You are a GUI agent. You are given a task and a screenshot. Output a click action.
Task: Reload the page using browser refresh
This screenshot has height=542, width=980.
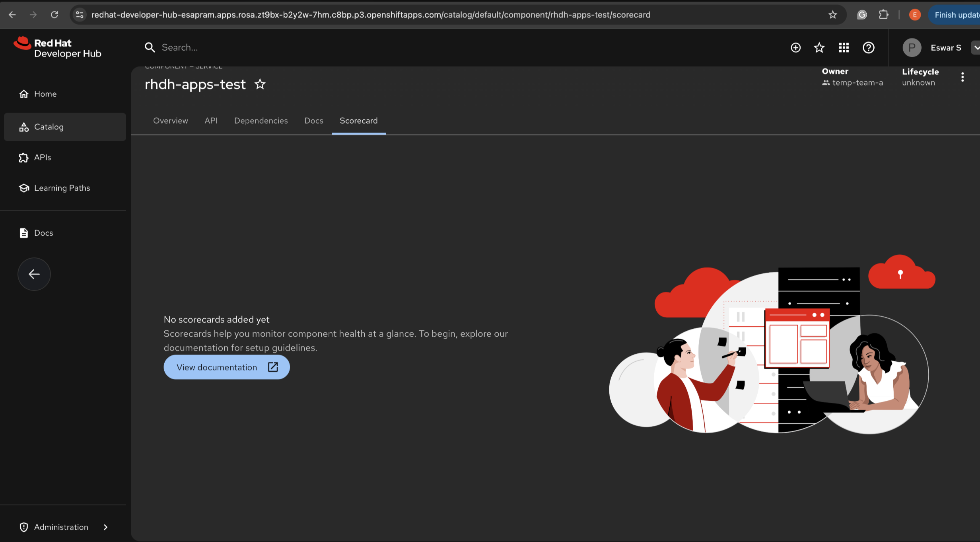(x=54, y=15)
